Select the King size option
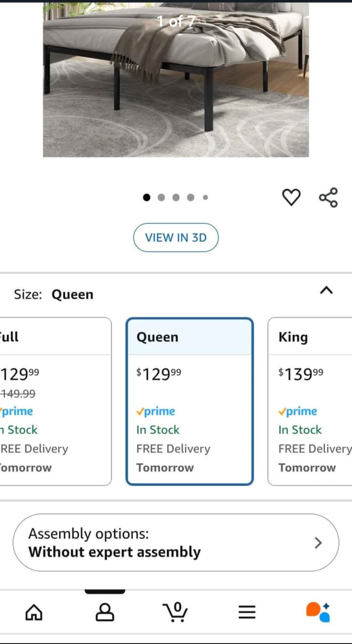This screenshot has width=352, height=644. point(310,401)
